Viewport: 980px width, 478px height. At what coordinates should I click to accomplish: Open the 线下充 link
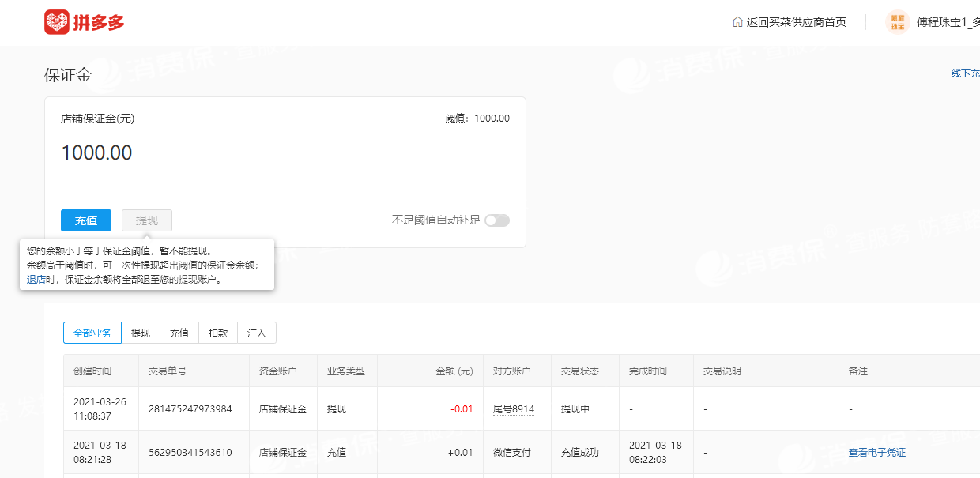(965, 73)
